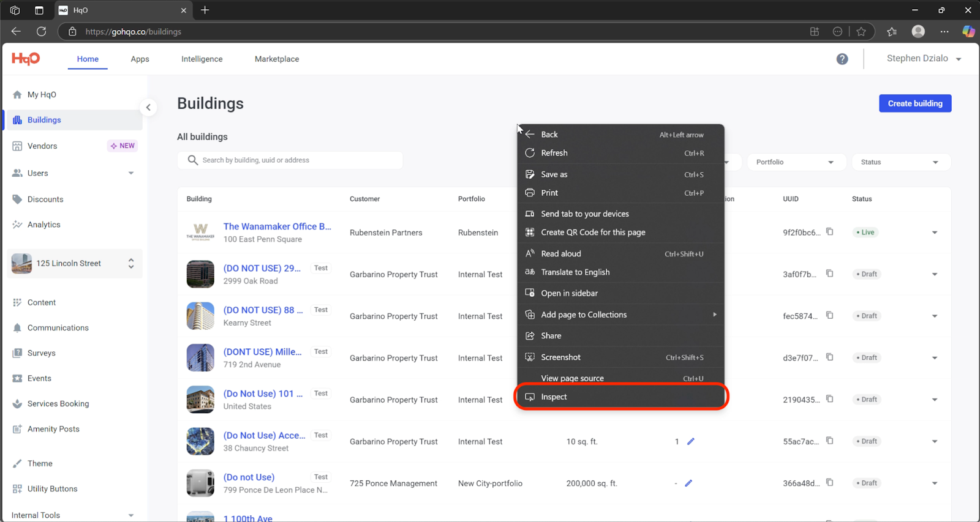The width and height of the screenshot is (980, 522).
Task: Click edit pencil in 725 Ponce Management row
Action: [688, 483]
